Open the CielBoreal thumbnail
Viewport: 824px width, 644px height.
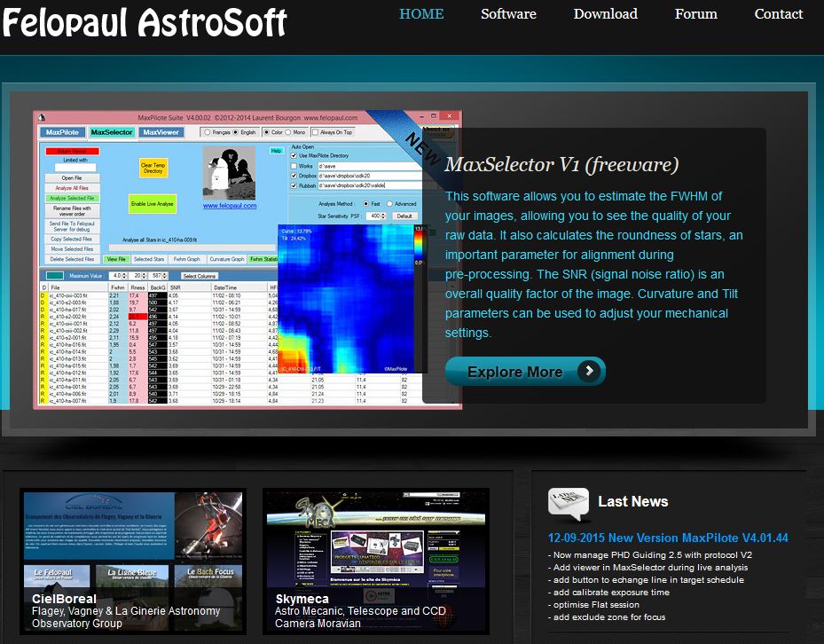pos(132,559)
